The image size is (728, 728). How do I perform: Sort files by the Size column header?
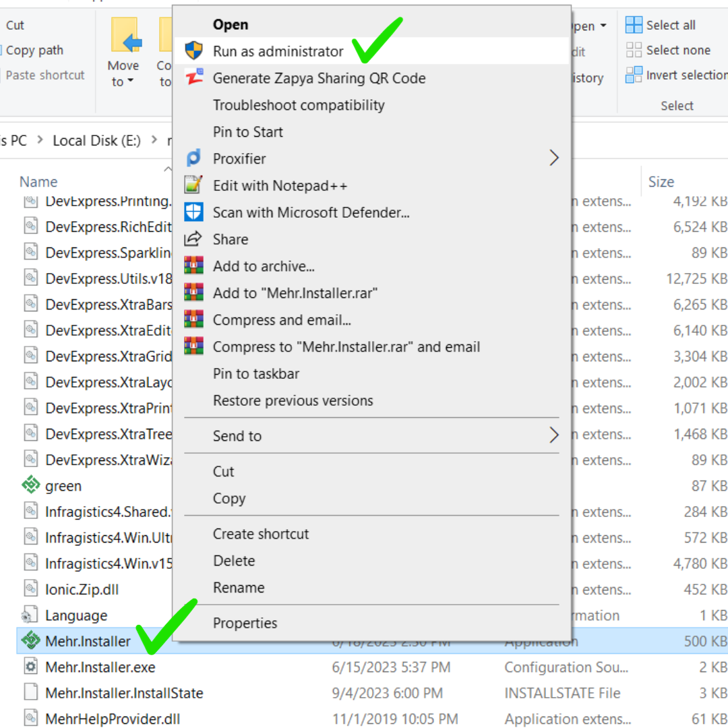click(661, 181)
